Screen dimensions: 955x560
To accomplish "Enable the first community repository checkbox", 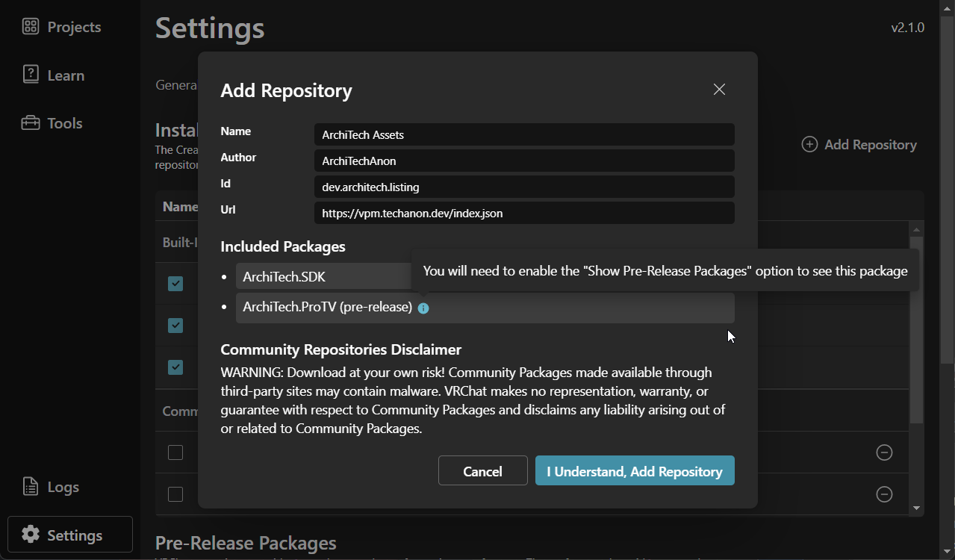I will coord(175,452).
